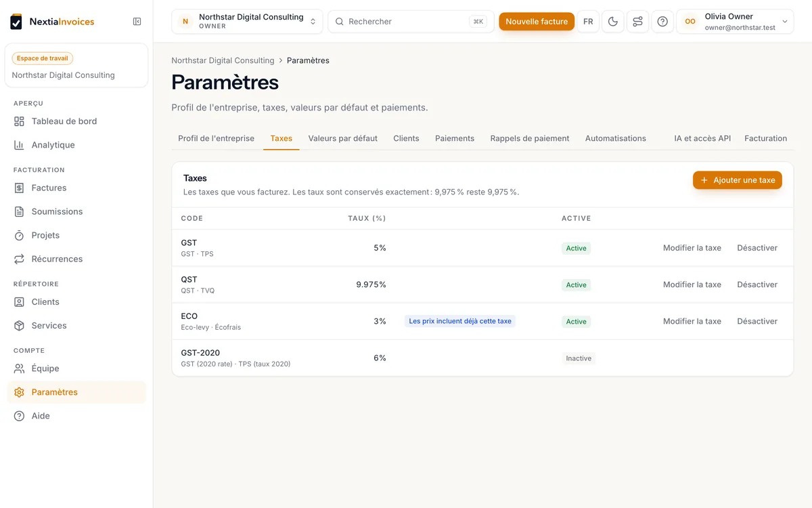Switch to the Facturation tab
The width and height of the screenshot is (812, 508).
pyautogui.click(x=766, y=138)
